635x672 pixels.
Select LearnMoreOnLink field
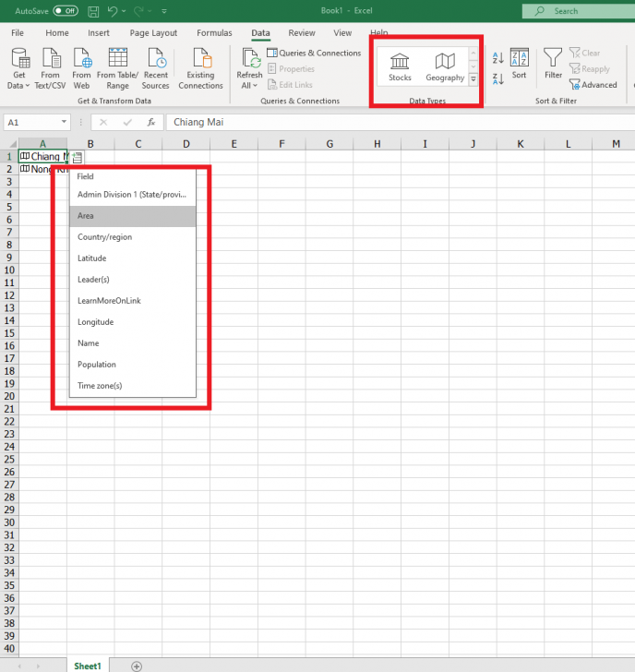click(x=132, y=301)
